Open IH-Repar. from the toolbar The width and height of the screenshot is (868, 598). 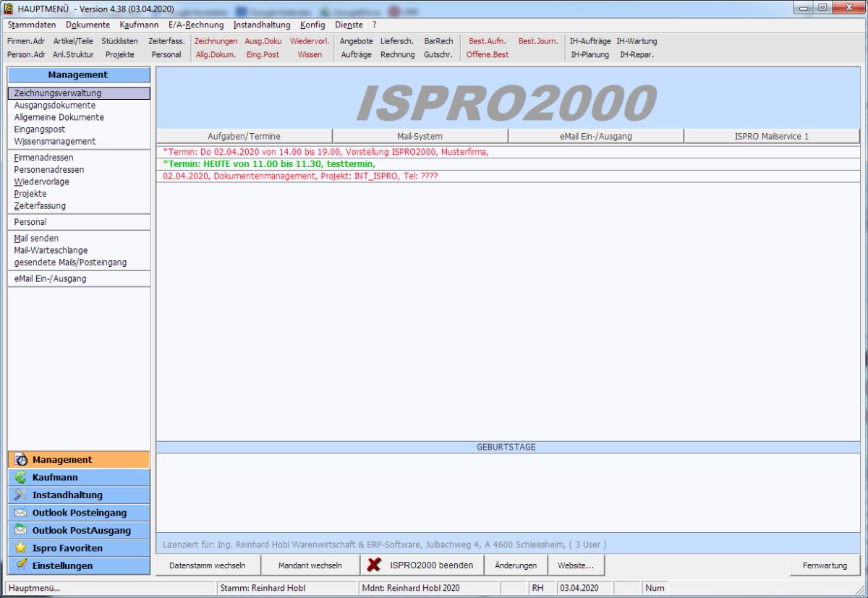click(x=637, y=54)
